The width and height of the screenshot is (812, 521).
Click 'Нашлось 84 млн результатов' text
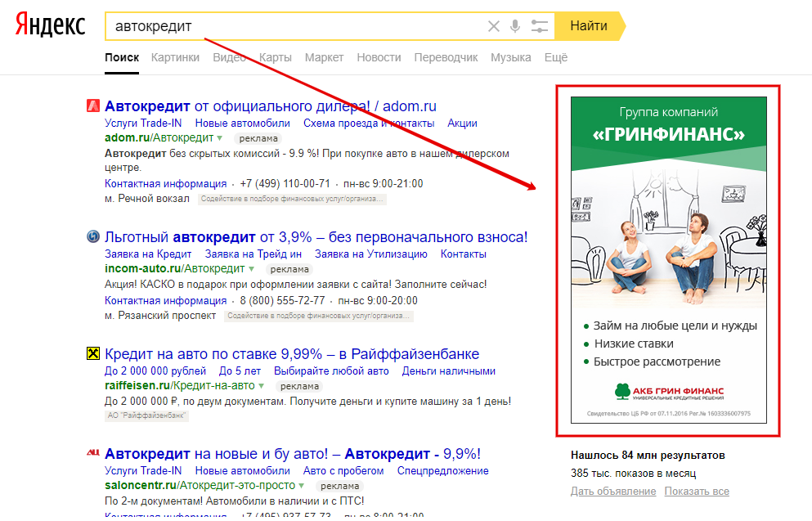coord(648,456)
